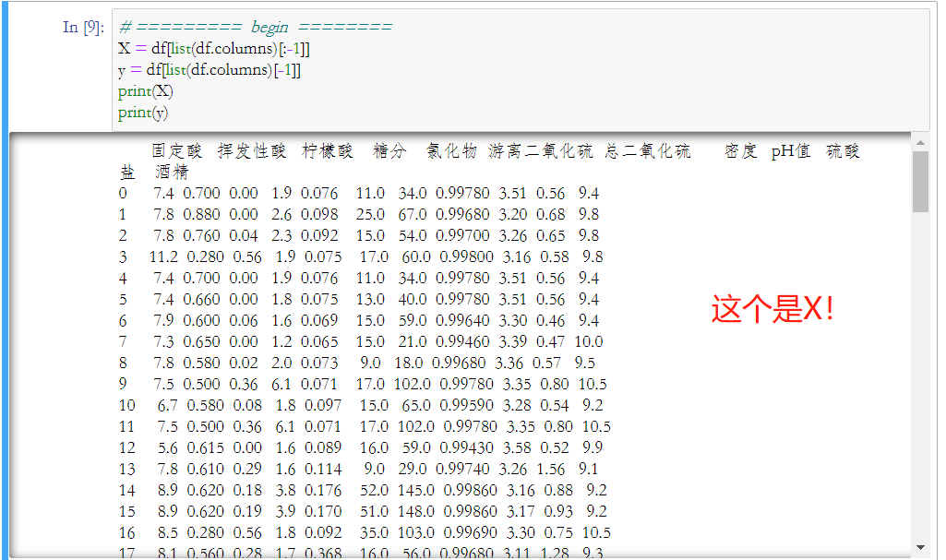This screenshot has height=560, width=946.
Task: Click the output area scrollbar thumb
Action: 920,182
